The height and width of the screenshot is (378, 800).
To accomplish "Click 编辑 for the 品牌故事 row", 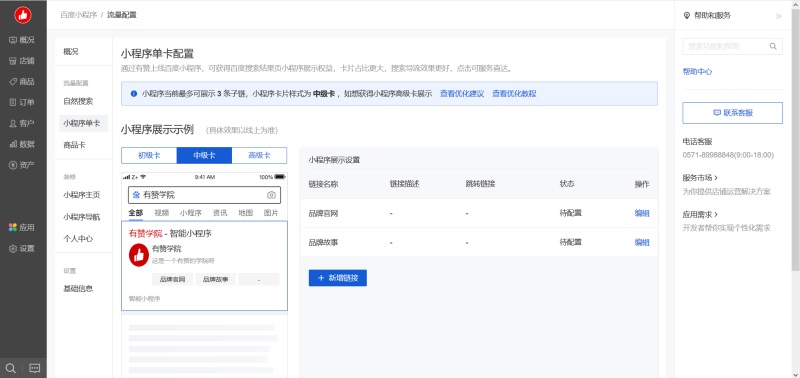I will click(642, 242).
